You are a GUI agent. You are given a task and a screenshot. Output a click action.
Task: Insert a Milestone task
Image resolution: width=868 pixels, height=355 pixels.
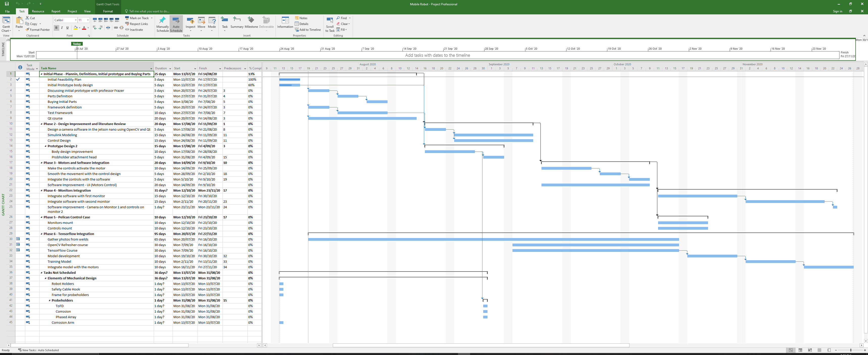click(x=251, y=20)
